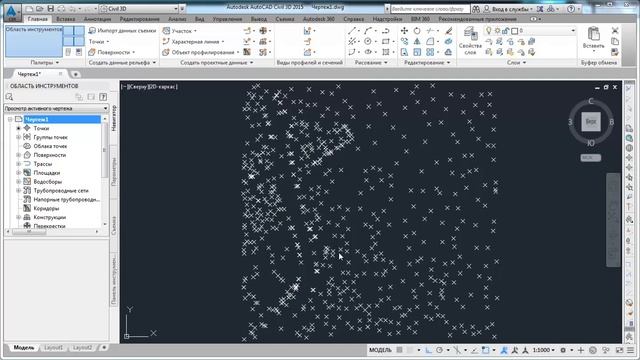The image size is (640, 360).
Task: Toggle the layer on/off lightbulb icon
Action: (488, 31)
